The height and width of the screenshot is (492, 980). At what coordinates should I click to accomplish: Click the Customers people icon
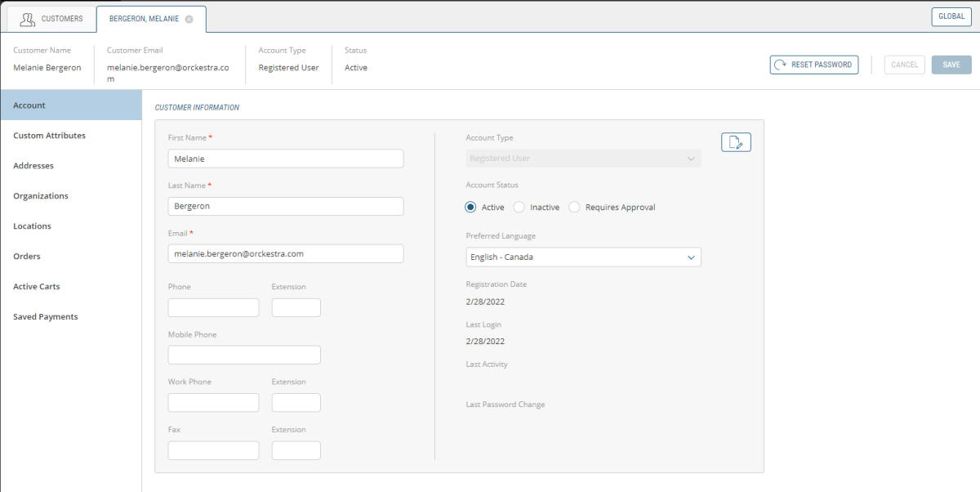pos(27,19)
